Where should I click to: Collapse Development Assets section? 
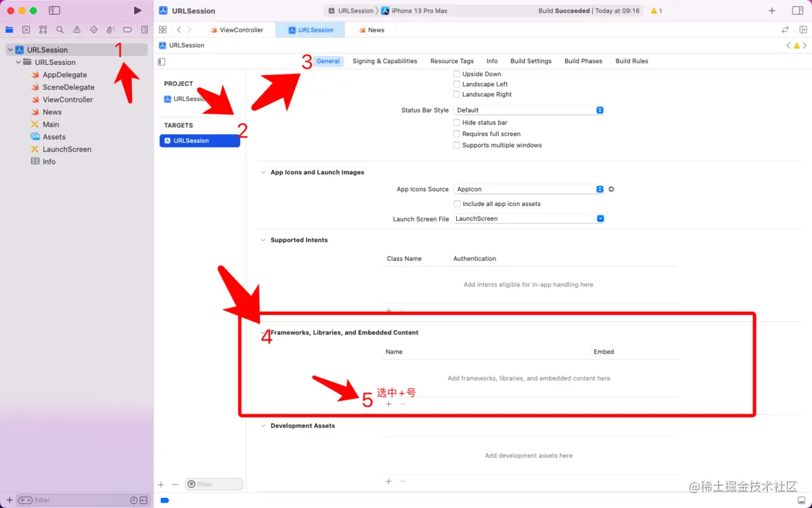click(x=263, y=425)
